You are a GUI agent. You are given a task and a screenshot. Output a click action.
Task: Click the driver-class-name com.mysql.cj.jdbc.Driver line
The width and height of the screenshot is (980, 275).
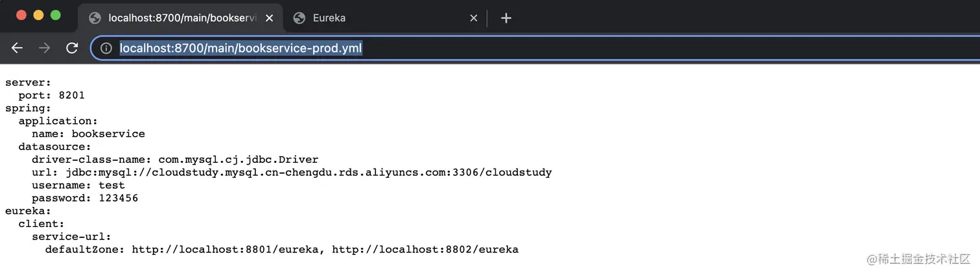(175, 160)
